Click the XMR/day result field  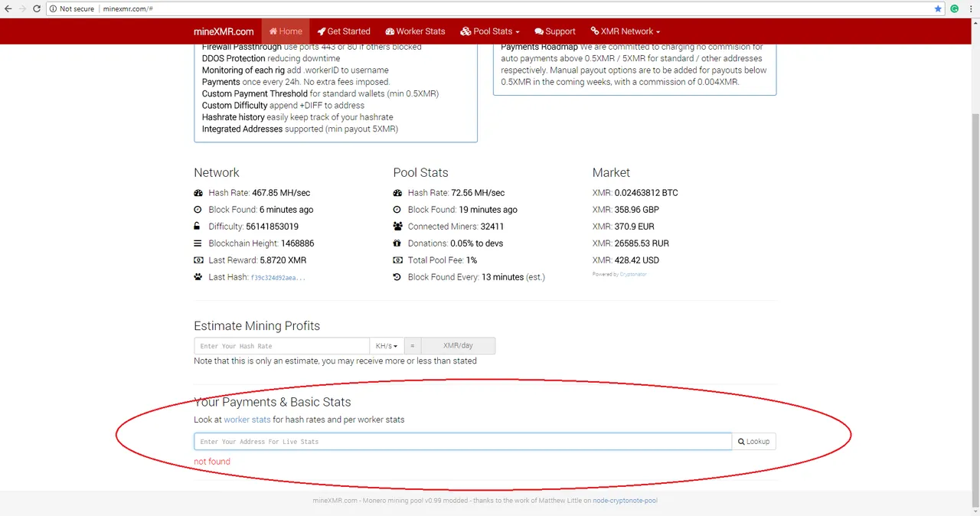click(458, 346)
